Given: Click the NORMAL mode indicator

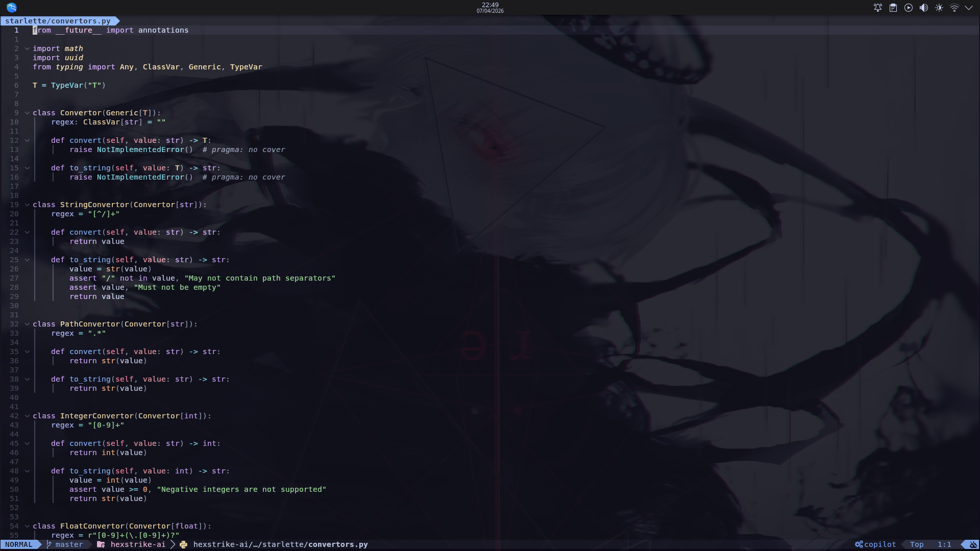Looking at the screenshot, I should pyautogui.click(x=19, y=544).
